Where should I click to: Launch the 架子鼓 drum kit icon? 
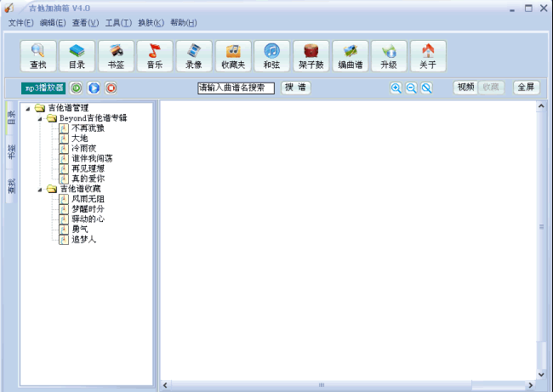point(311,55)
